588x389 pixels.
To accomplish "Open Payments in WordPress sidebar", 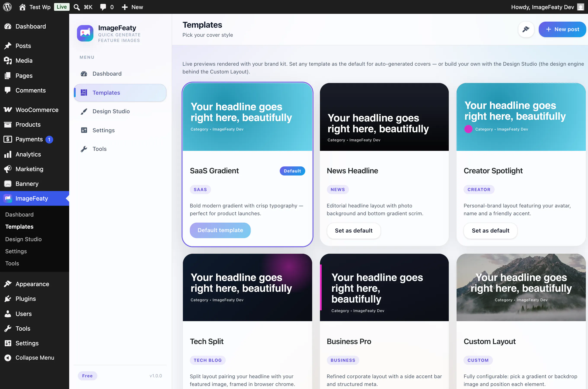I will point(35,139).
